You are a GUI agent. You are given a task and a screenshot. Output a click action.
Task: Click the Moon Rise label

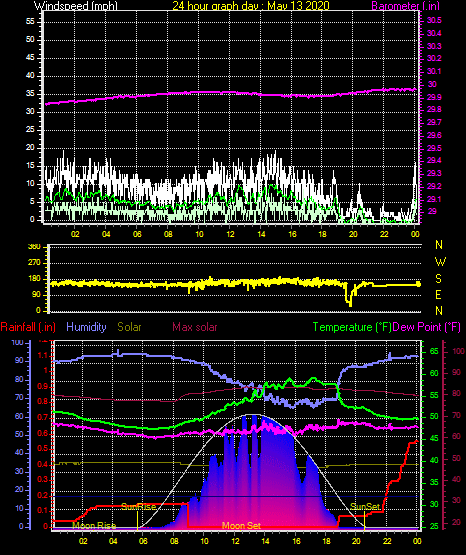[x=94, y=526]
